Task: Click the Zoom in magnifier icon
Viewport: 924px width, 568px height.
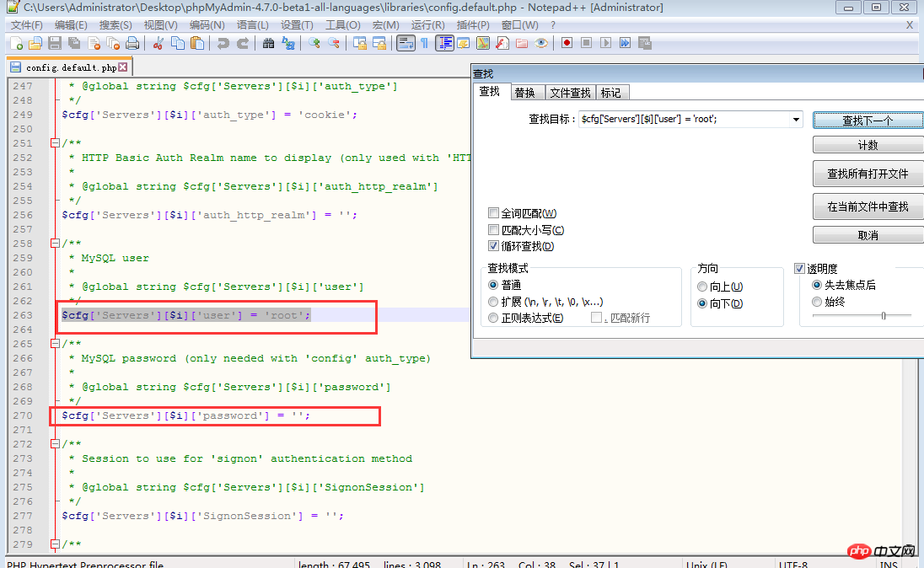Action: 314,43
